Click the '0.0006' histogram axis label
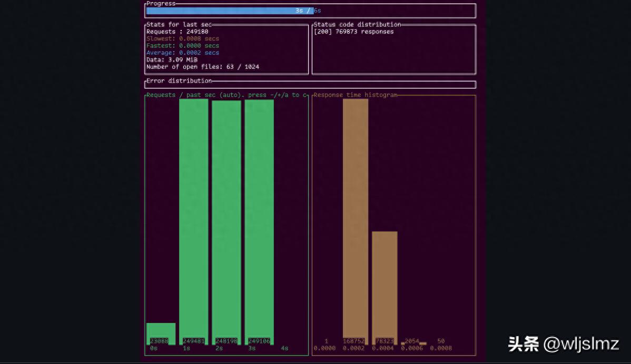Screen dimensions: 631x364 412,348
